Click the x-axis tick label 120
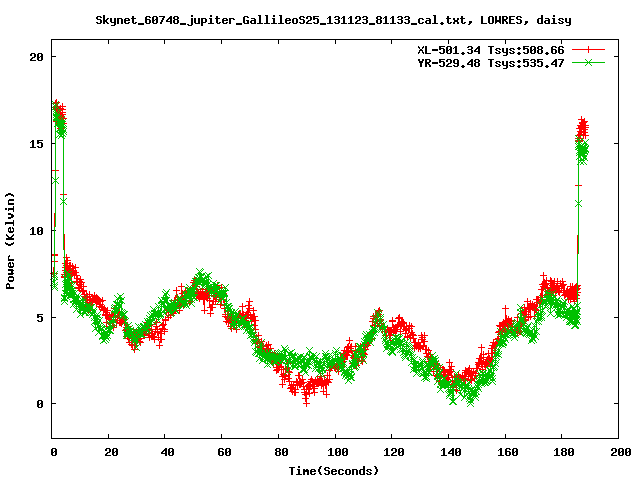640x480 pixels. (x=394, y=452)
